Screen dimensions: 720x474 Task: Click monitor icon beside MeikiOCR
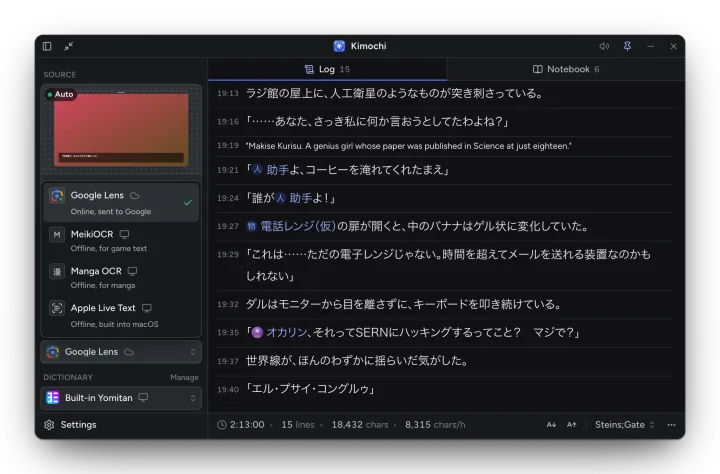click(x=124, y=234)
